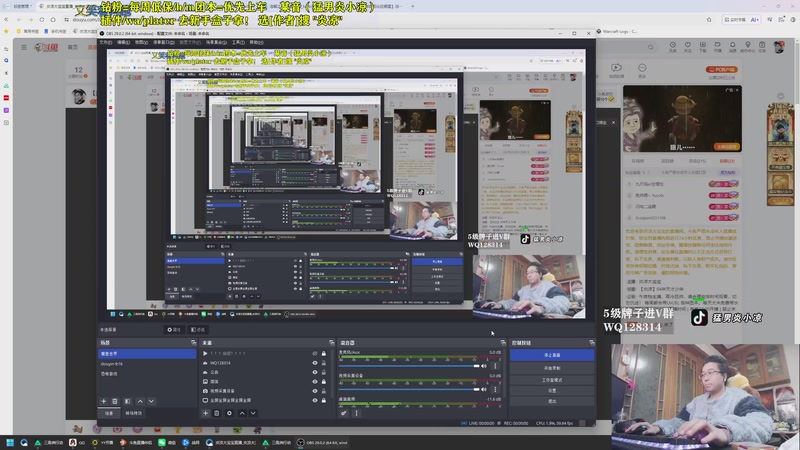Open OBS Settings button (设置)
Screen dimensions: 800x450
(x=552, y=390)
